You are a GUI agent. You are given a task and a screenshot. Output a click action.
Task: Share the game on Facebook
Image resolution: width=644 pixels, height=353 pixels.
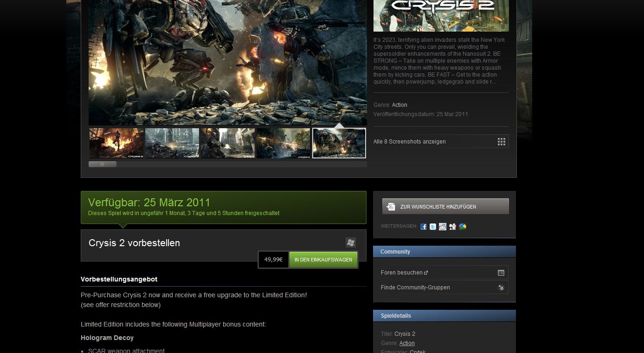[423, 227]
